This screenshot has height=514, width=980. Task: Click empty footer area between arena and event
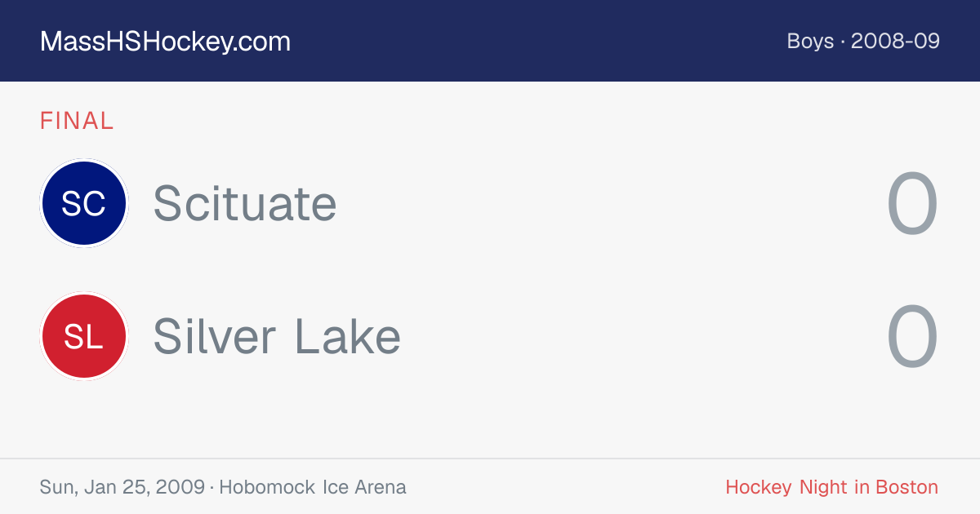click(563, 488)
